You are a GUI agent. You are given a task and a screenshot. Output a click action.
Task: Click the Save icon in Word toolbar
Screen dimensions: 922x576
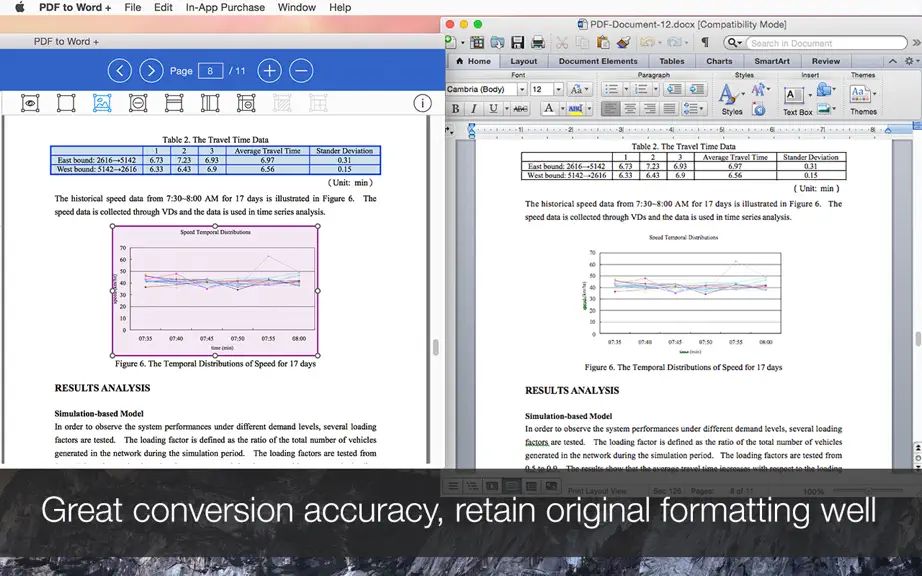coord(517,42)
